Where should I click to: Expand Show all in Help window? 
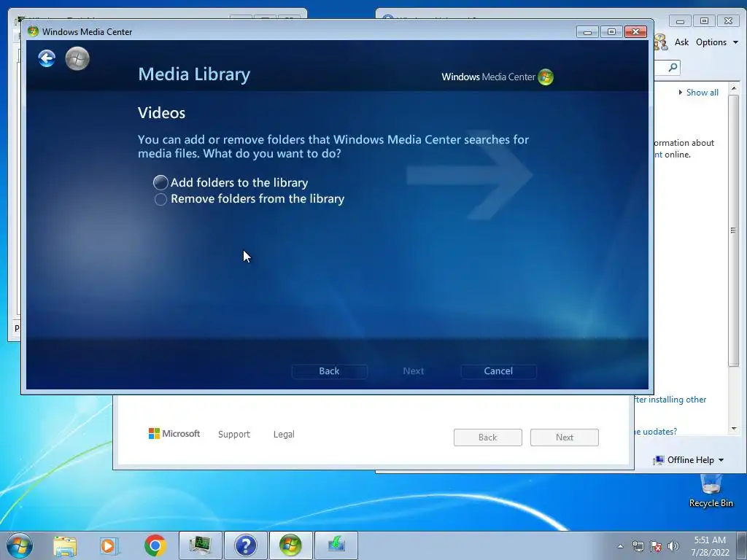coord(698,93)
